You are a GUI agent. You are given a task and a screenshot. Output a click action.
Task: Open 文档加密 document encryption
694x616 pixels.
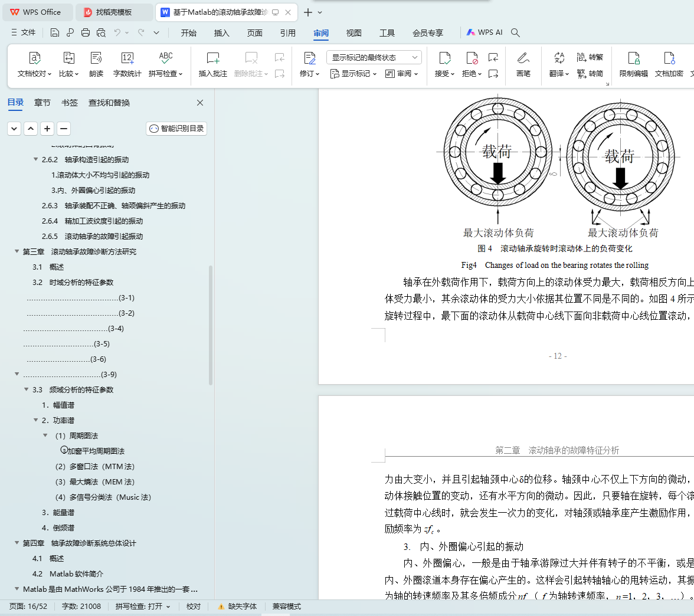669,65
